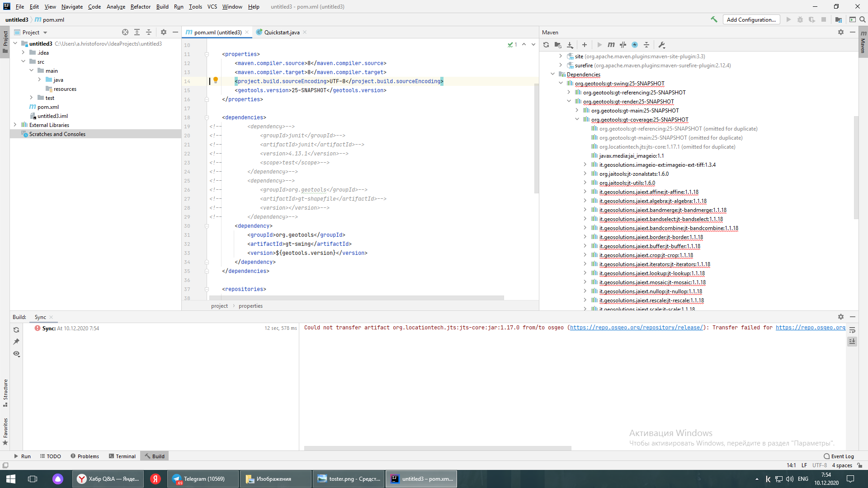The width and height of the screenshot is (868, 488).
Task: Expand the test folder
Action: tap(32, 98)
